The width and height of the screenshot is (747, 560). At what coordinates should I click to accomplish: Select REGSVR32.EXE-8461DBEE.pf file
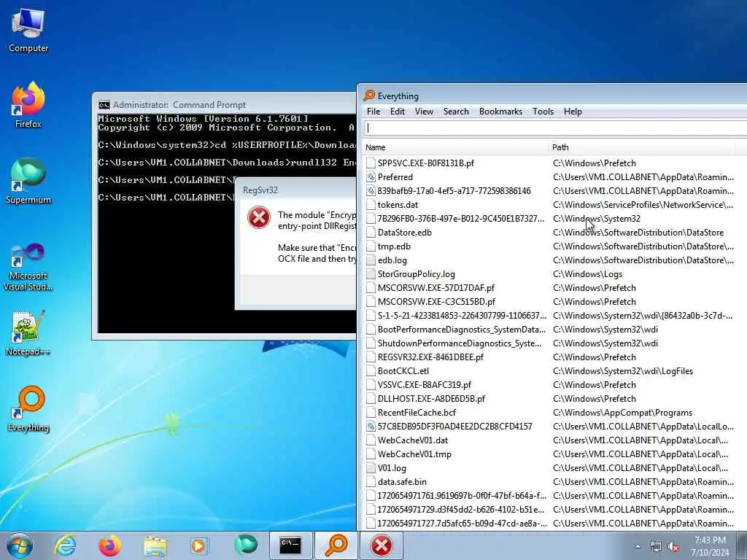click(x=554, y=357)
